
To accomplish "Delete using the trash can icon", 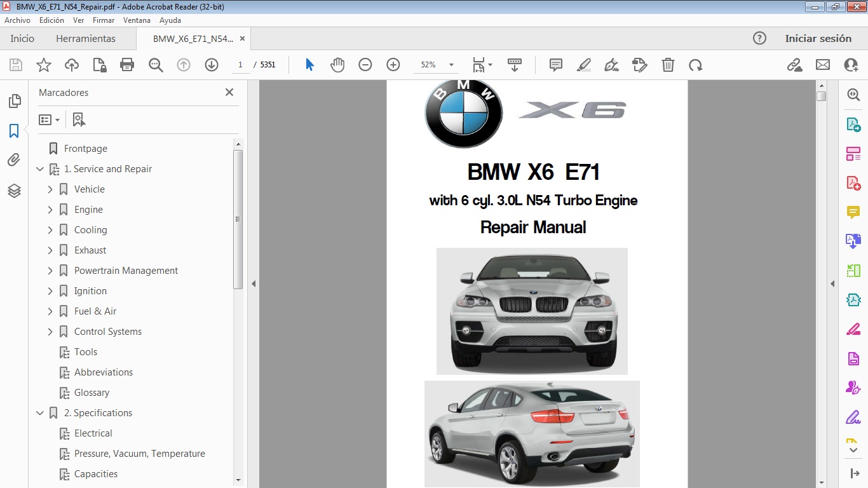I will pyautogui.click(x=668, y=65).
